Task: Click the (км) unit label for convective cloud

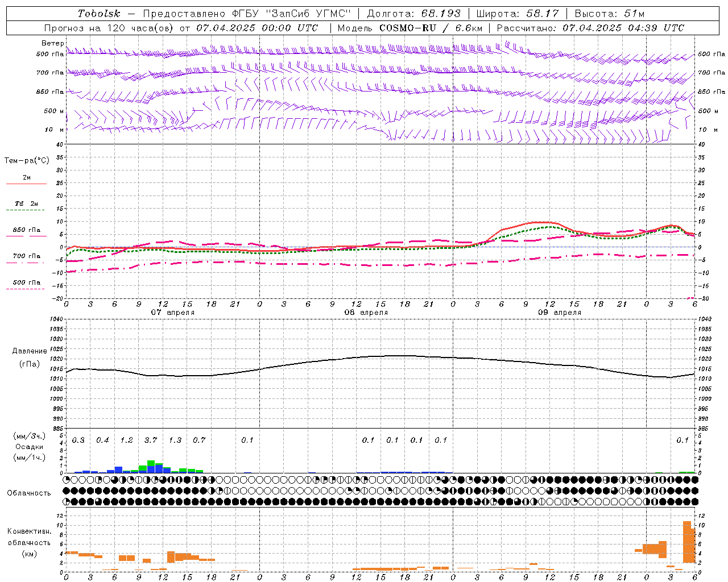Action: coord(30,553)
